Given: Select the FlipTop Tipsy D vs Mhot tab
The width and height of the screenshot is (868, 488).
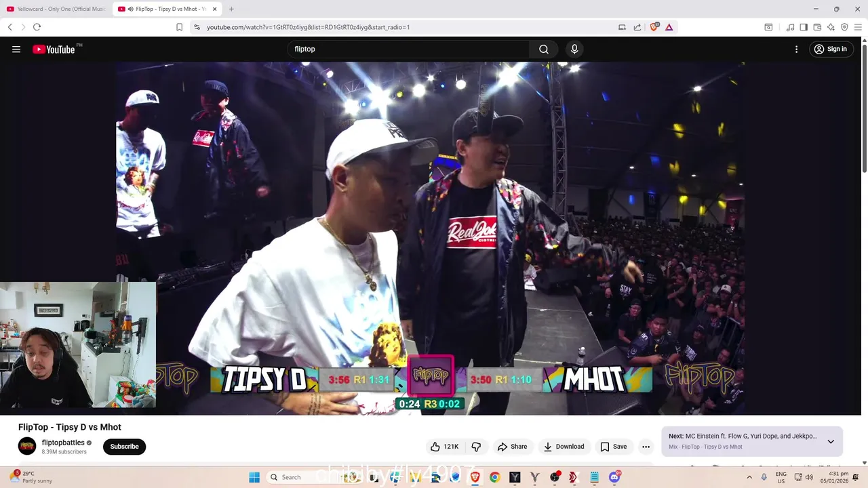Looking at the screenshot, I should [x=167, y=9].
